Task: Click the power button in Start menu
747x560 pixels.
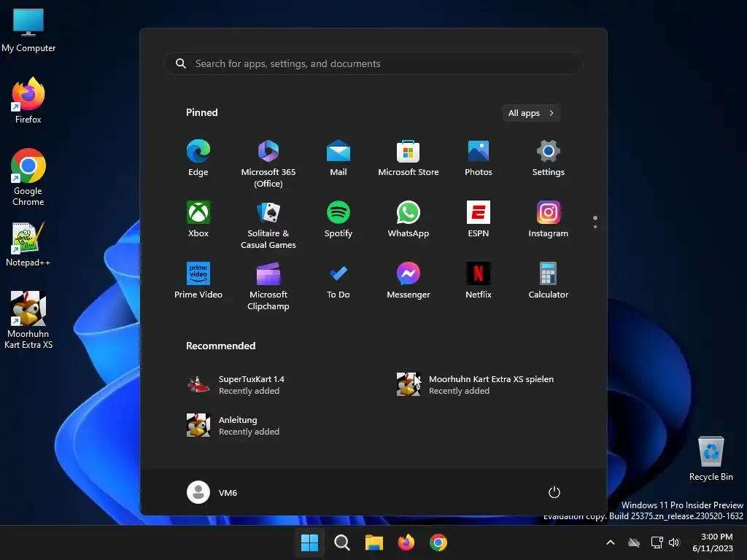Action: [x=554, y=492]
